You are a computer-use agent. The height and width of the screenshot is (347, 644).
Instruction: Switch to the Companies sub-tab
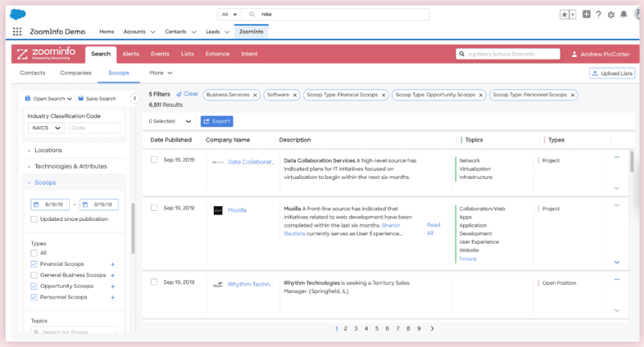[76, 73]
